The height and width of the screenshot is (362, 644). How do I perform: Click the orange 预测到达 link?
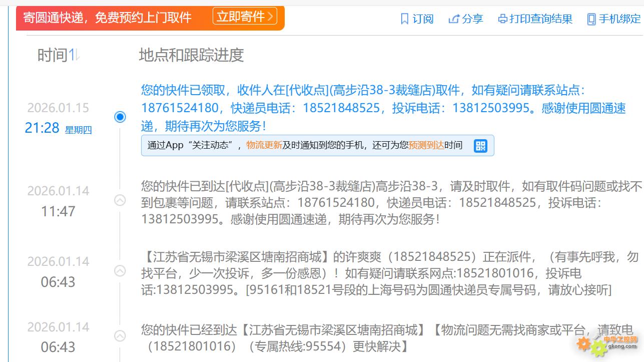click(426, 146)
